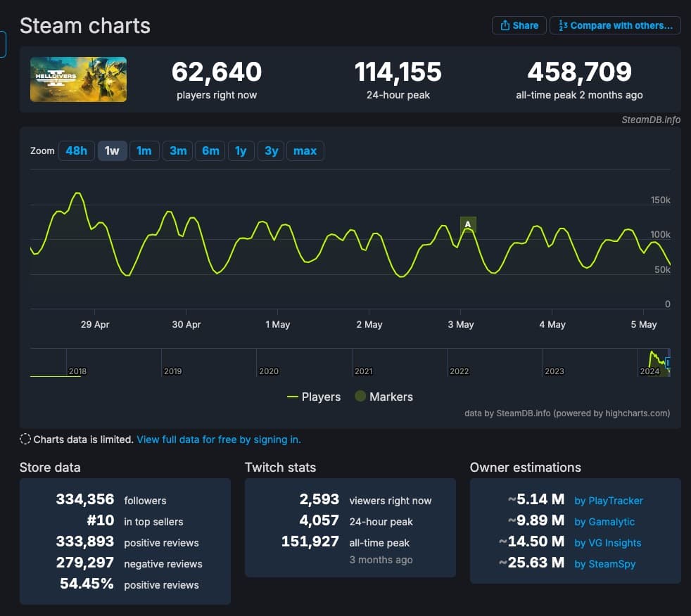Screen dimensions: 691x616
Task: Click the 334,356 followers value
Action: pos(85,499)
